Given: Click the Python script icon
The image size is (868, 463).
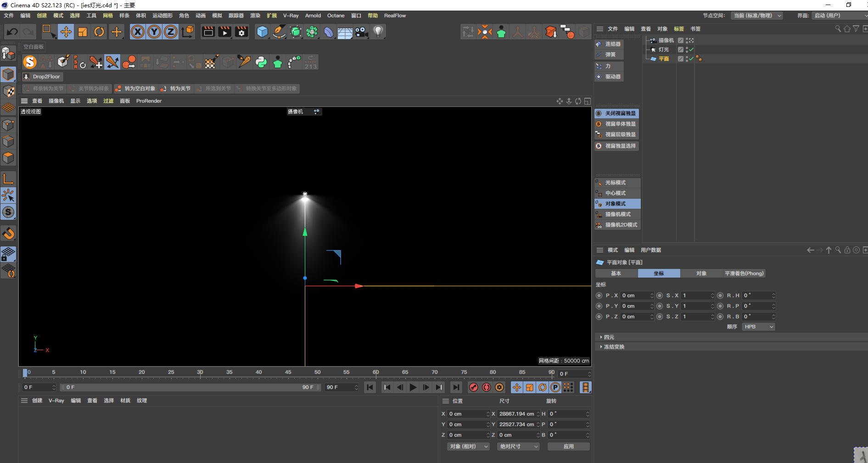Looking at the screenshot, I should (x=261, y=62).
